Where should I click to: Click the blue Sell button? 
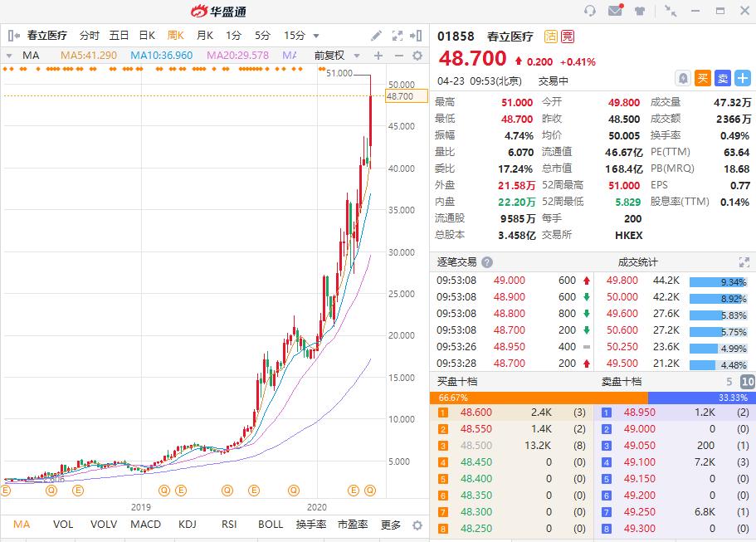tap(723, 78)
